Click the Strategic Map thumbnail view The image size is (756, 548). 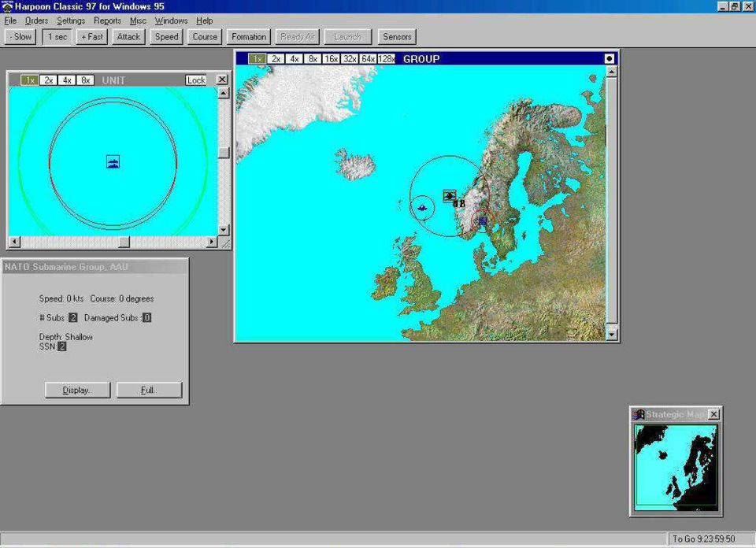tap(676, 467)
